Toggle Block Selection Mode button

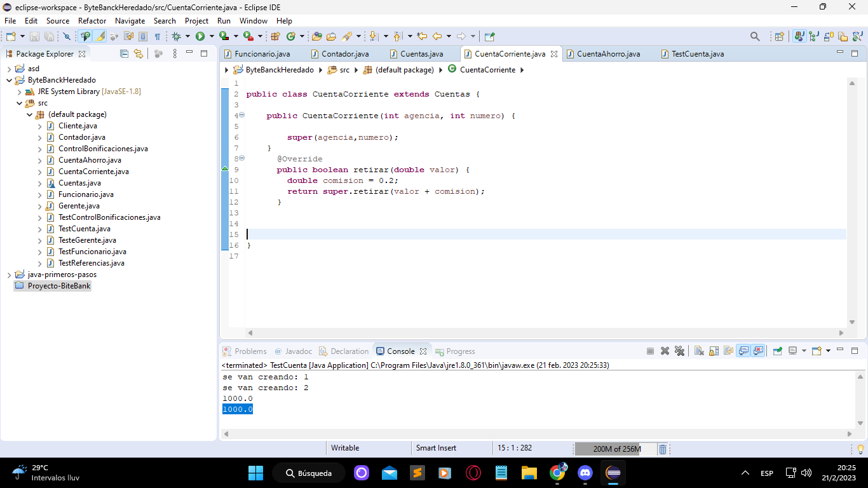[x=143, y=36]
